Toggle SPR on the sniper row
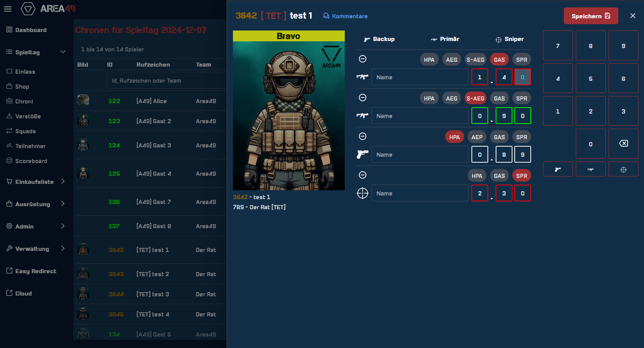 tap(522, 176)
